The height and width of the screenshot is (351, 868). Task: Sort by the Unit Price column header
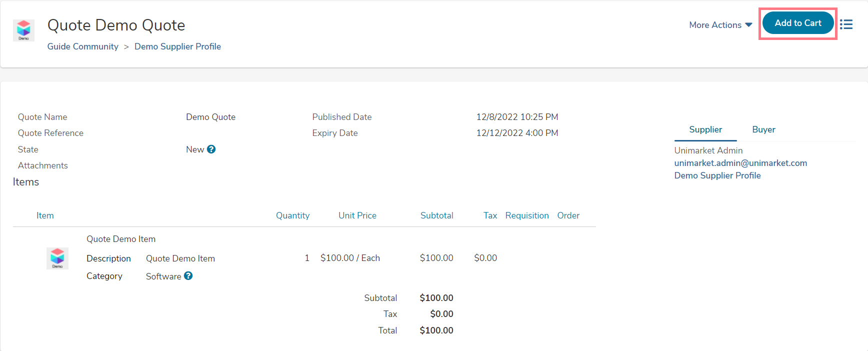tap(357, 215)
